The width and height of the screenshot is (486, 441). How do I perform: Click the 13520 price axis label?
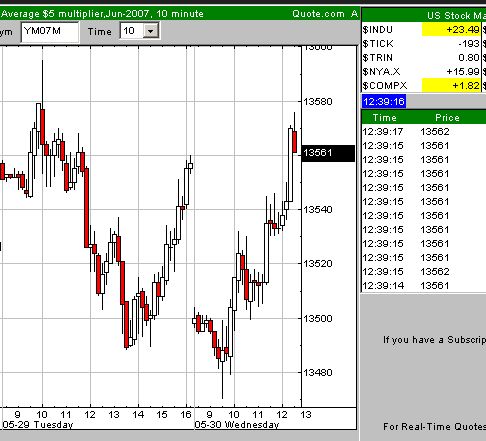point(318,264)
